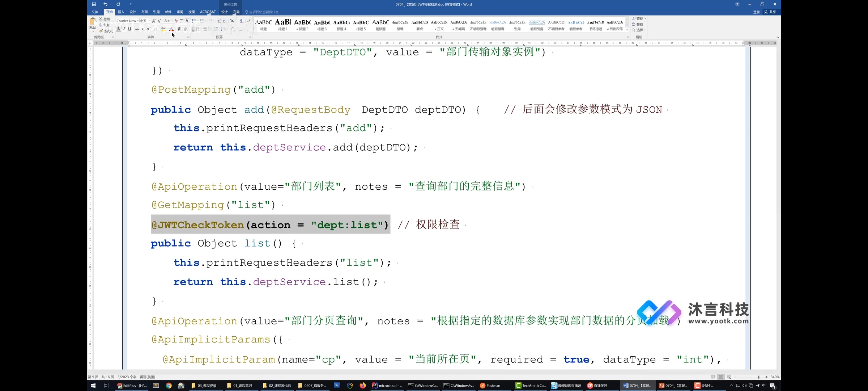Apply character border with the boxed A icon

187,21
